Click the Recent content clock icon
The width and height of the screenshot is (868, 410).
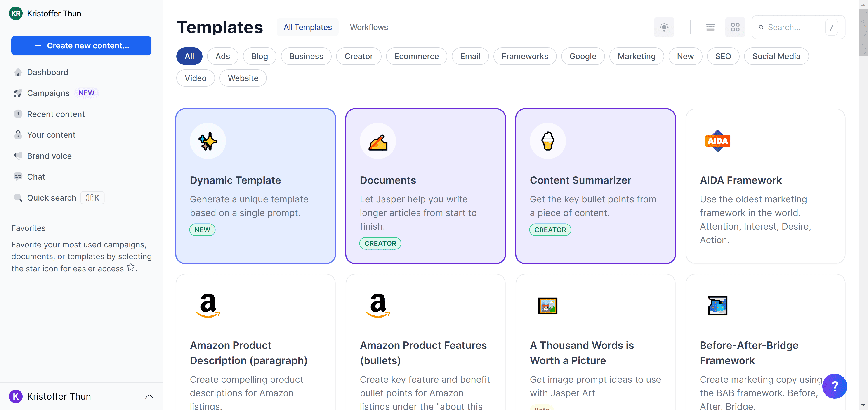[18, 114]
